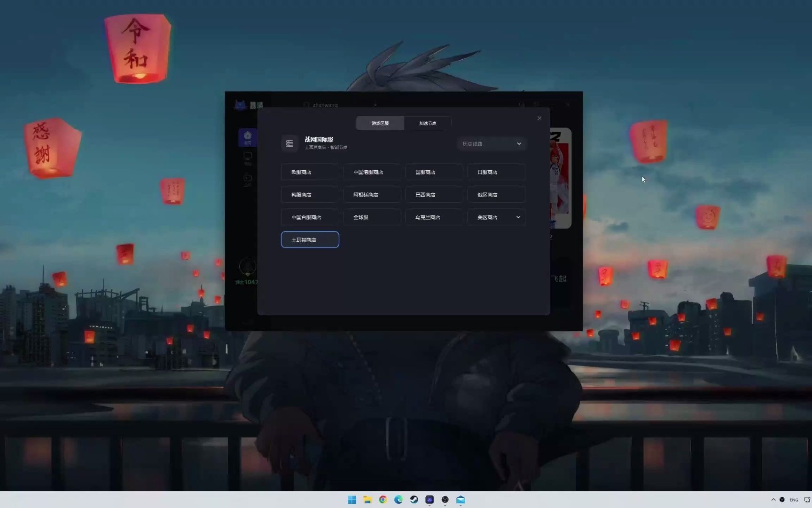
Task: Choose the 巴西商店 region
Action: point(434,195)
